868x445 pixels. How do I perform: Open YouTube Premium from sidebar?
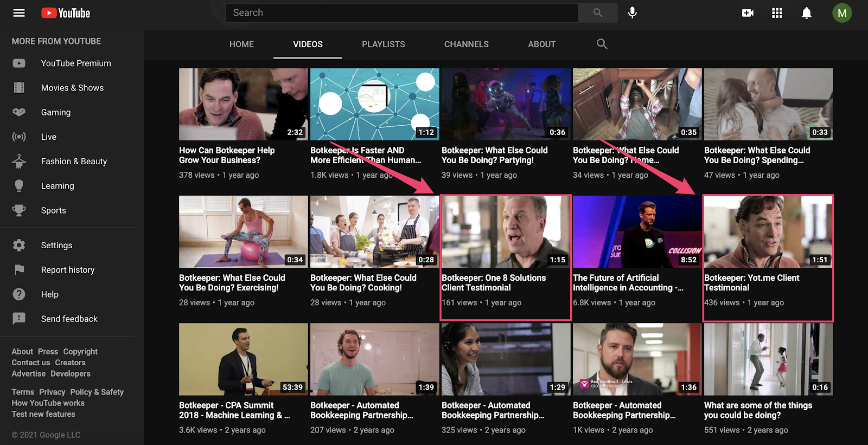tap(76, 63)
